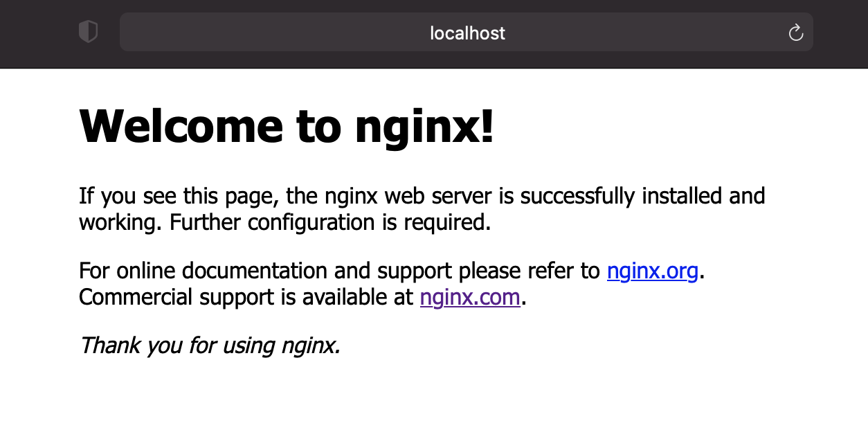
Task: Click the privacy shield icon
Action: pyautogui.click(x=88, y=32)
